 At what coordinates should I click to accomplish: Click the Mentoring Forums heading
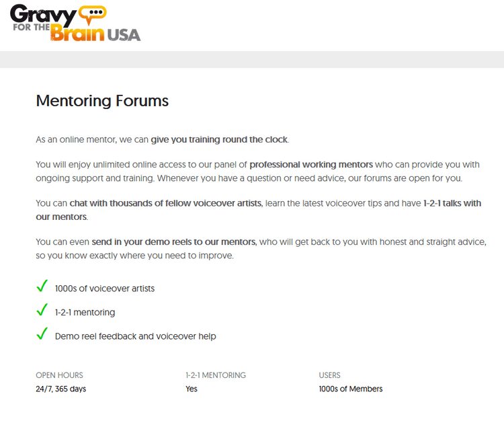coord(102,101)
